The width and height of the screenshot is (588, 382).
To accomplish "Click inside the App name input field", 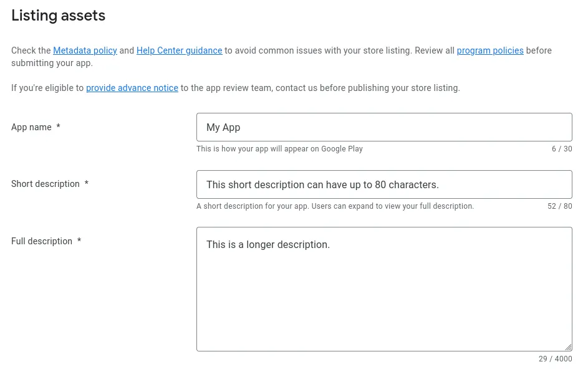I will click(x=384, y=127).
